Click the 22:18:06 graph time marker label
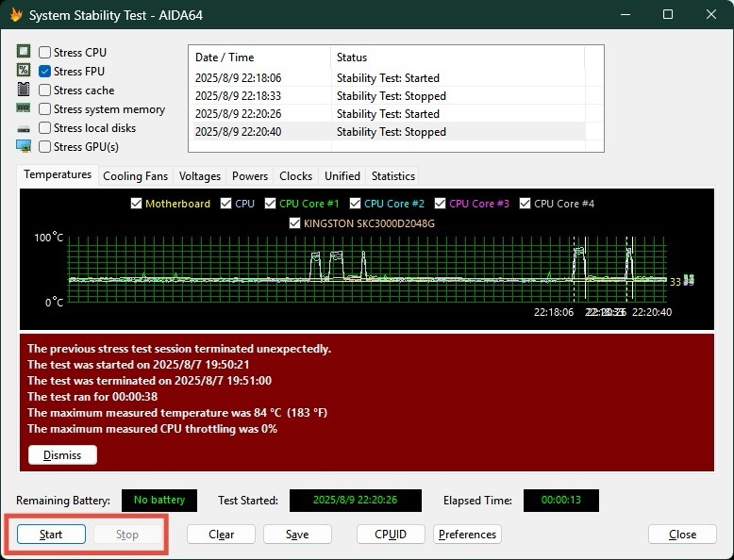Screen dimensions: 734x560 tap(554, 312)
